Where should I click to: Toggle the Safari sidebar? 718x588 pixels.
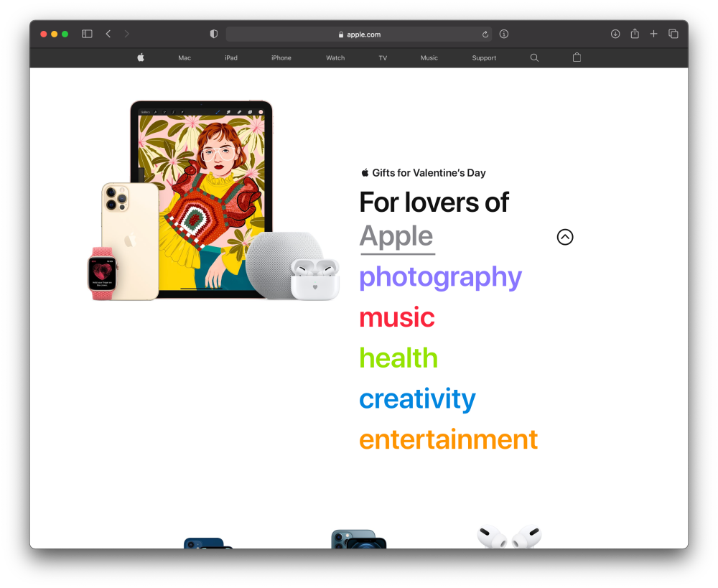pyautogui.click(x=87, y=34)
